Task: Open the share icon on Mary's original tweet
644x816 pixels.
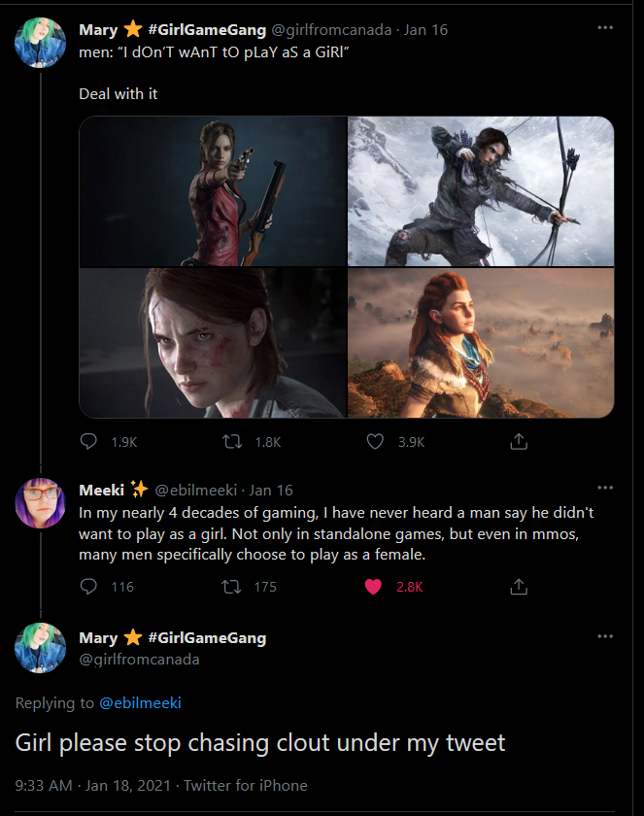Action: click(519, 441)
